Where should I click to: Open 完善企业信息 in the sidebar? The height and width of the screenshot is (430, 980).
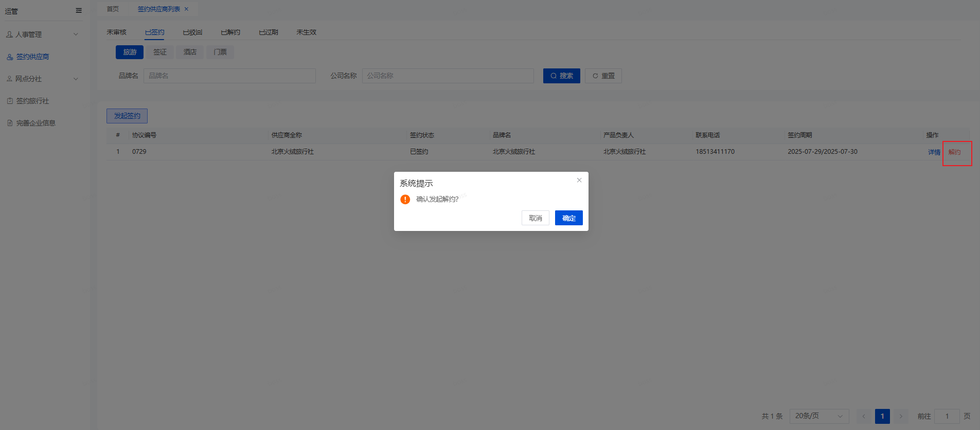[x=35, y=123]
